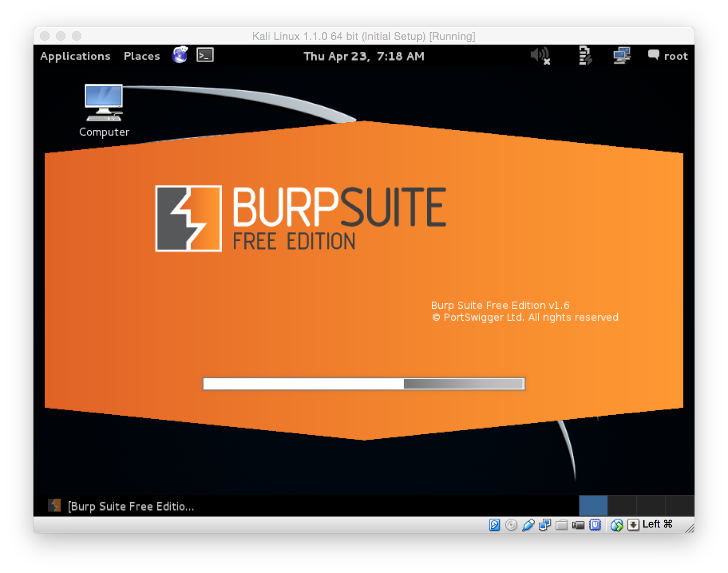Click the date and time clock

coord(364,56)
